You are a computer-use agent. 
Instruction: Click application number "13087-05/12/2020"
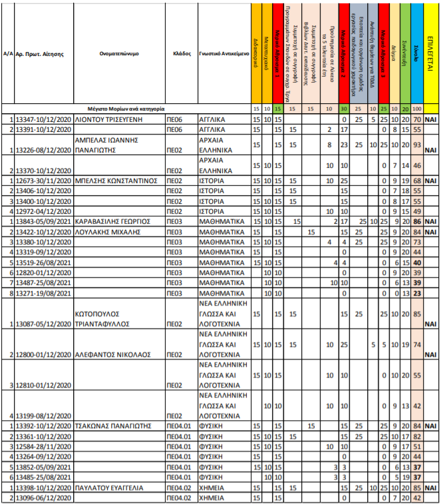coord(43,324)
